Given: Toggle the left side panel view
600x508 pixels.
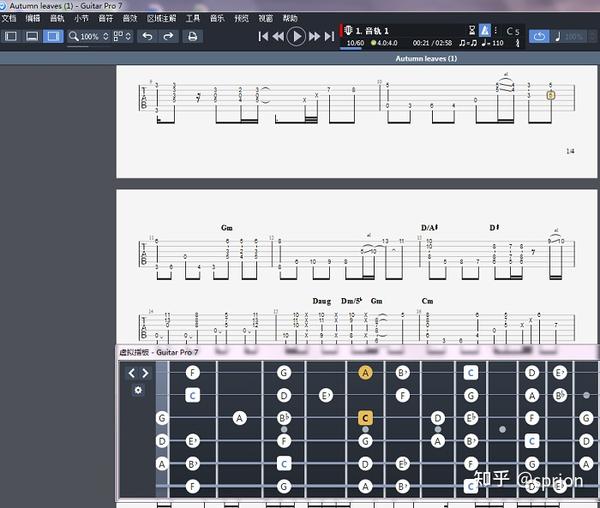Looking at the screenshot, I should 11,36.
